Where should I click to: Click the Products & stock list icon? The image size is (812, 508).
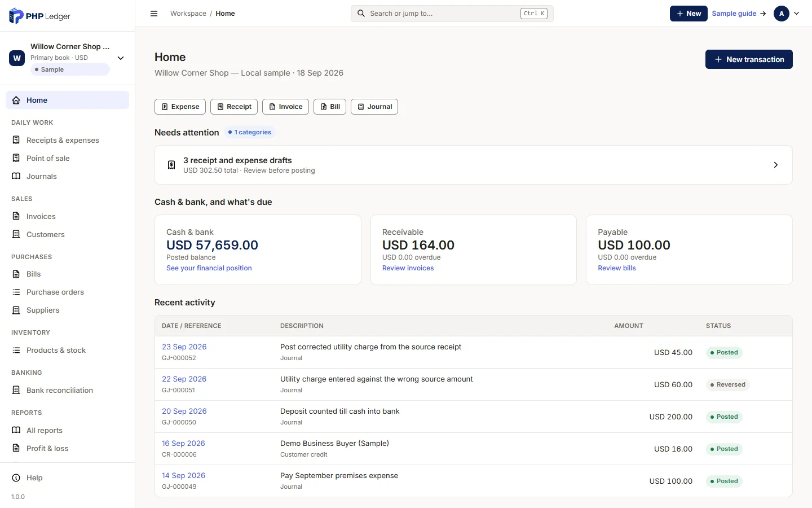(16, 350)
